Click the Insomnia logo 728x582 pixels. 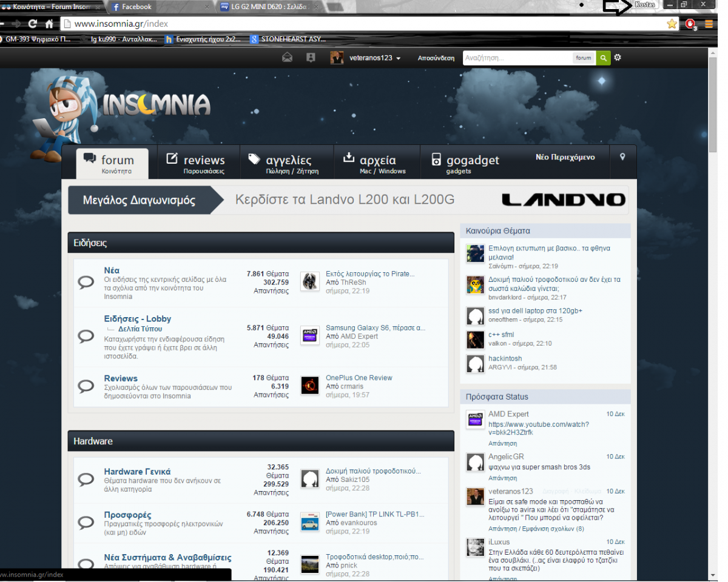click(x=156, y=104)
